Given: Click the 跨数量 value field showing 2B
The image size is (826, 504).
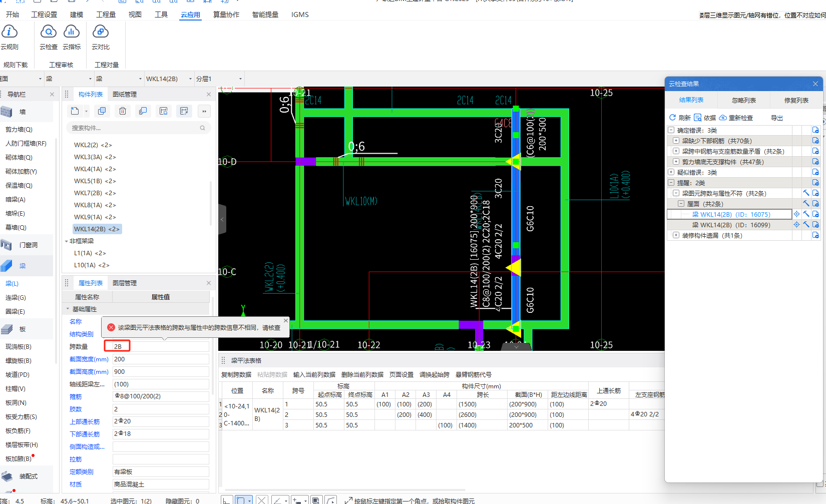Looking at the screenshot, I should 161,346.
